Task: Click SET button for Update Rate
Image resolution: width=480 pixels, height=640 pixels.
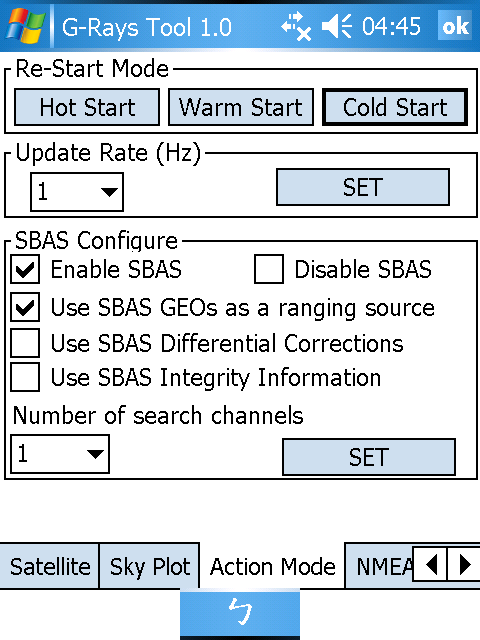Action: pyautogui.click(x=363, y=187)
